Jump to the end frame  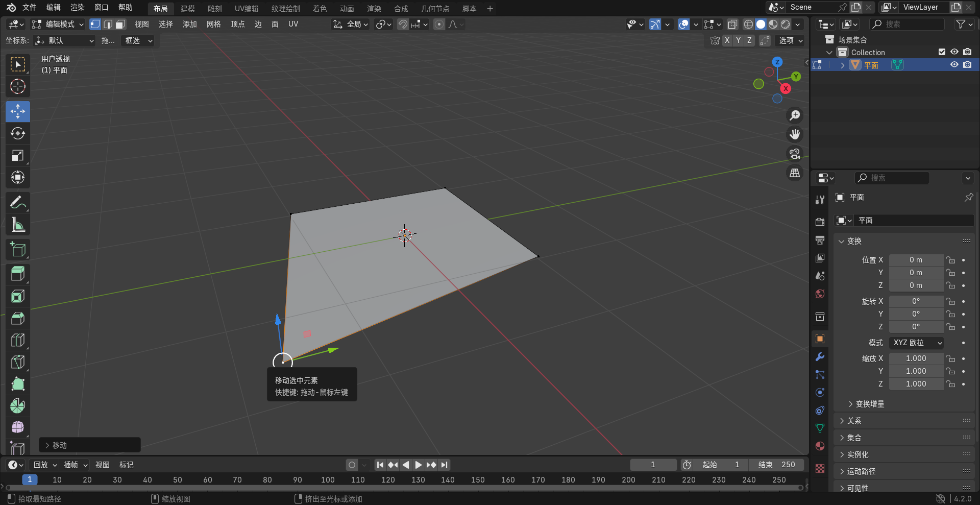click(445, 465)
